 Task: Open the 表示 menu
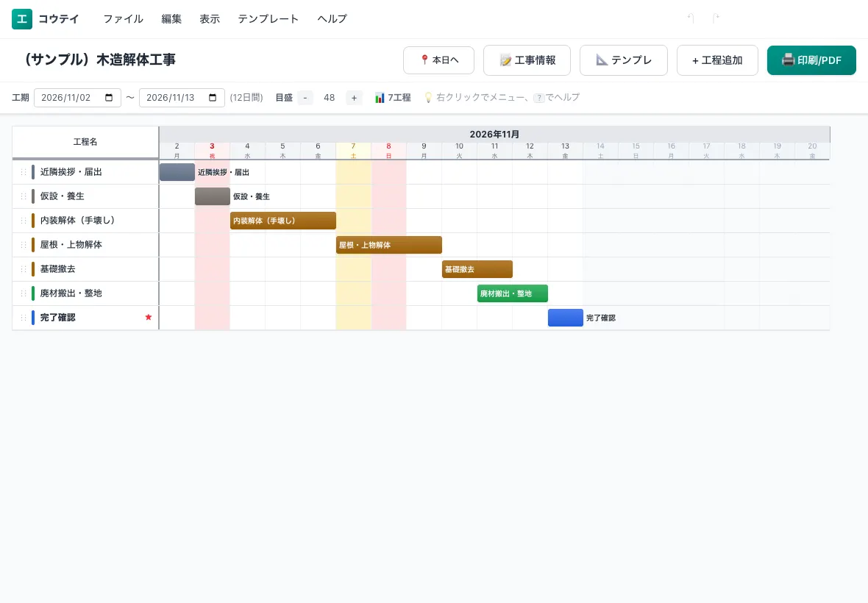point(209,19)
